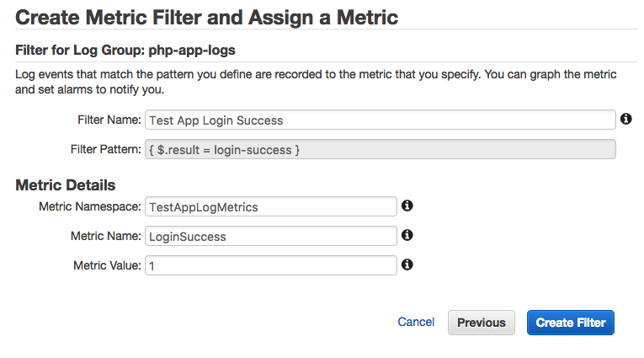Click into the LoginSuccess Metric Name field
644x358 pixels.
270,237
